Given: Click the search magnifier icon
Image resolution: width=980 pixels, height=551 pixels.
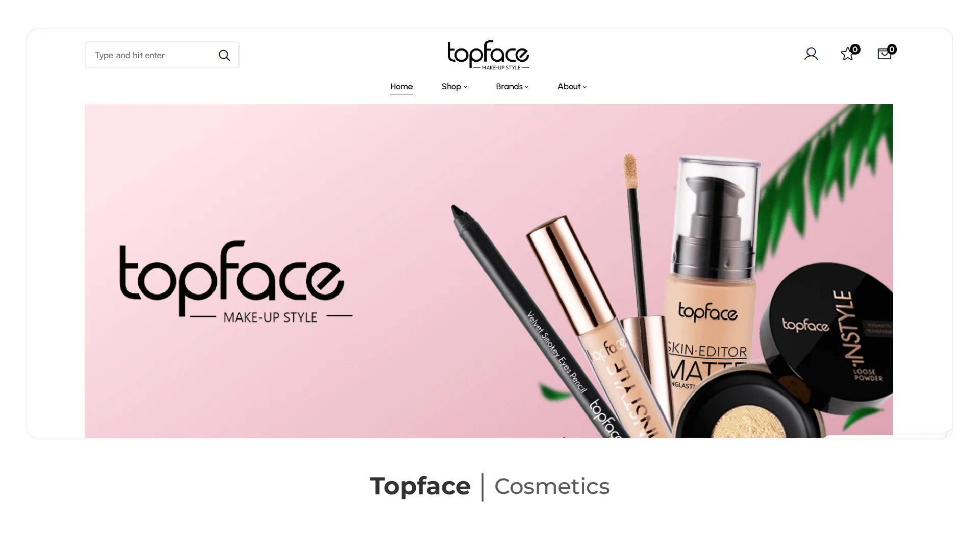Looking at the screenshot, I should tap(224, 55).
